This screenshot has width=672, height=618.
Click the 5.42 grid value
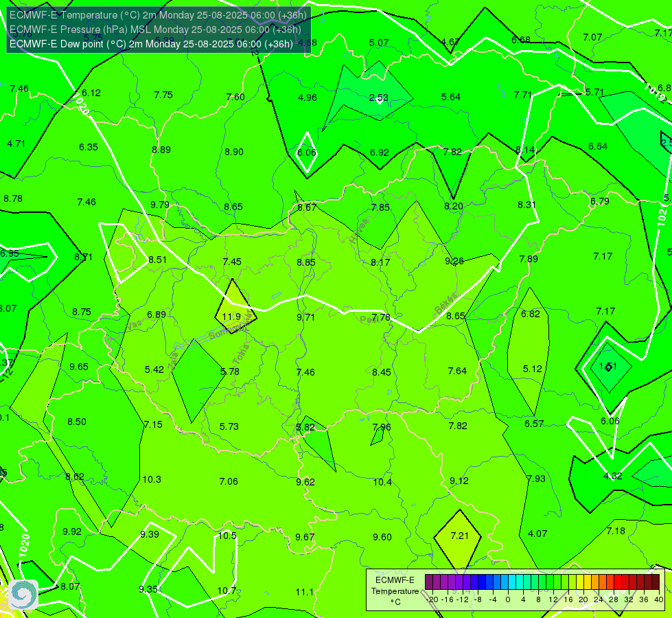pos(154,369)
